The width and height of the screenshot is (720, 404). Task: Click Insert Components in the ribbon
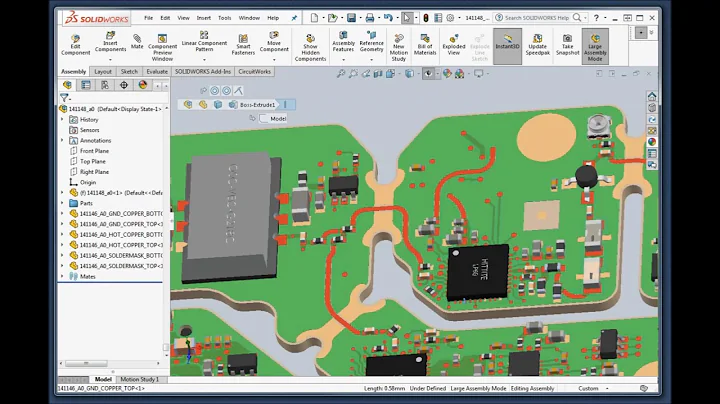click(110, 42)
